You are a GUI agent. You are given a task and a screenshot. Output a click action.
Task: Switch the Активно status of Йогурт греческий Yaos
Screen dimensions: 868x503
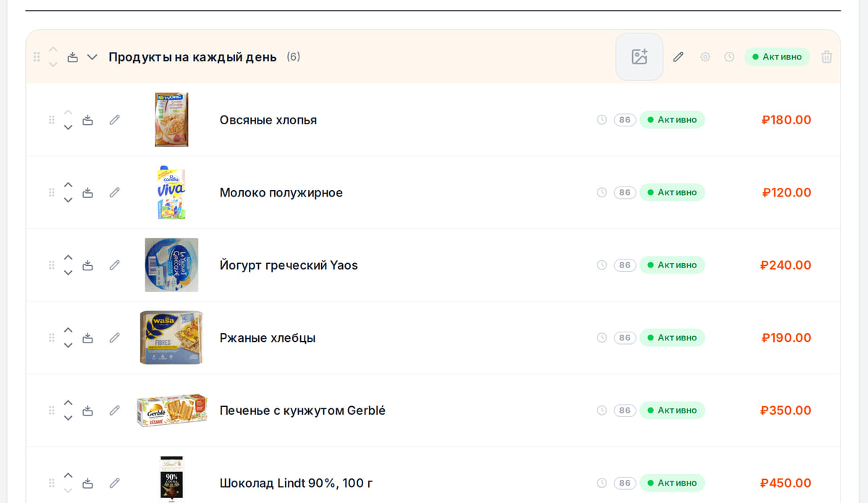tap(672, 265)
